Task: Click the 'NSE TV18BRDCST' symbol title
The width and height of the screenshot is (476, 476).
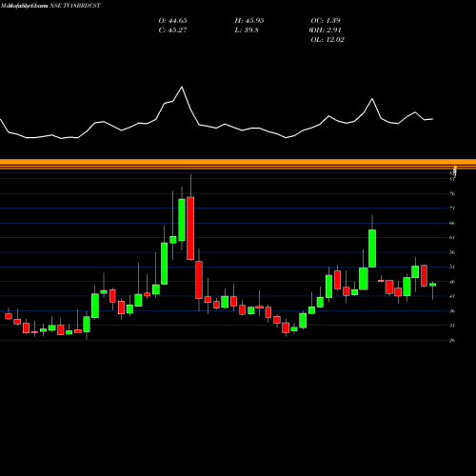Action: [x=75, y=6]
